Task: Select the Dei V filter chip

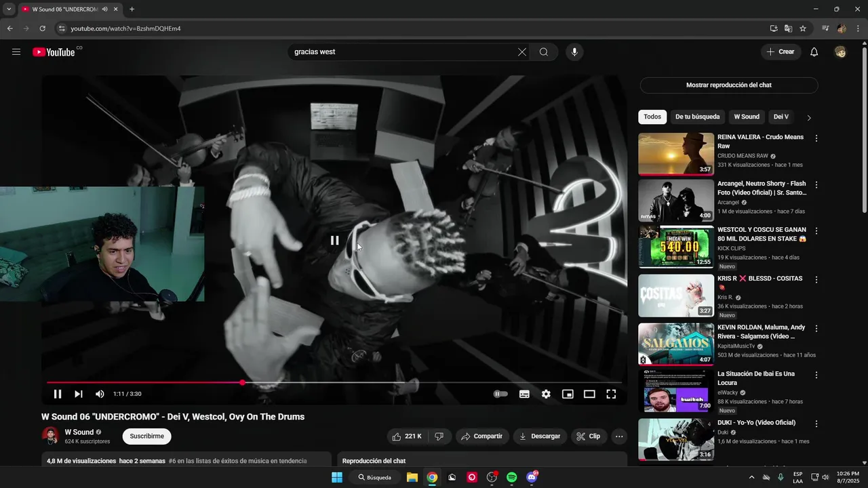Action: [781, 117]
